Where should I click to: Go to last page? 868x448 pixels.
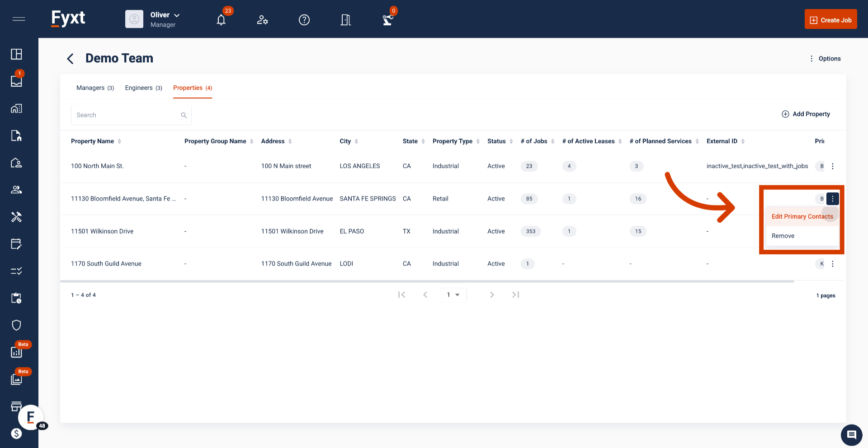tap(515, 295)
